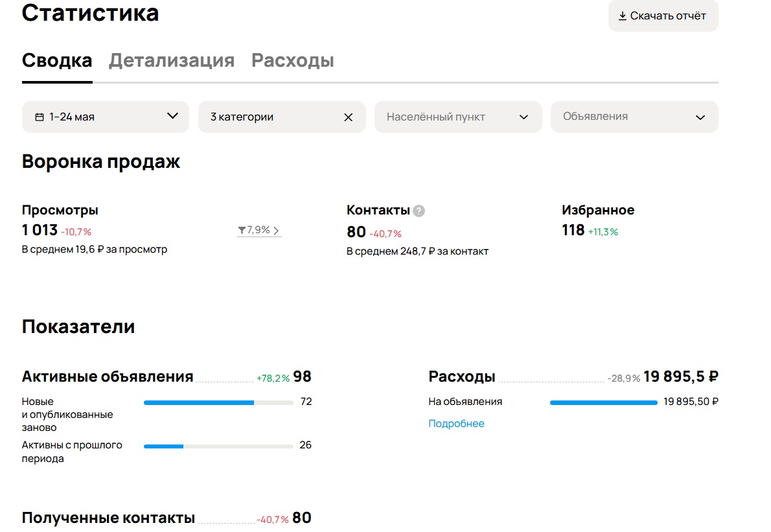Click the Расходы total 19 895,5 ₽
The width and height of the screenshot is (771, 532).
tap(681, 376)
